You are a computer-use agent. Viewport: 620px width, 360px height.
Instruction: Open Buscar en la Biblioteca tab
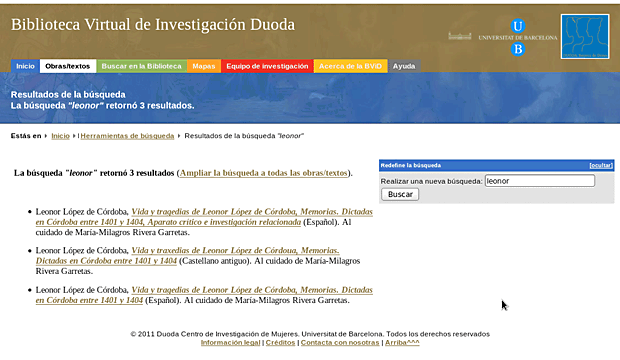click(142, 66)
